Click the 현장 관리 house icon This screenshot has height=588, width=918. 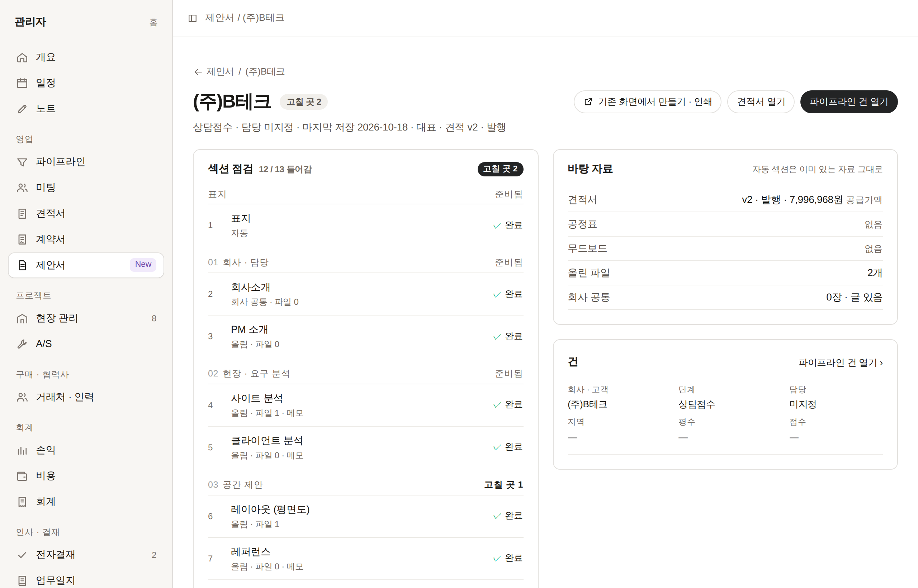pyautogui.click(x=22, y=318)
